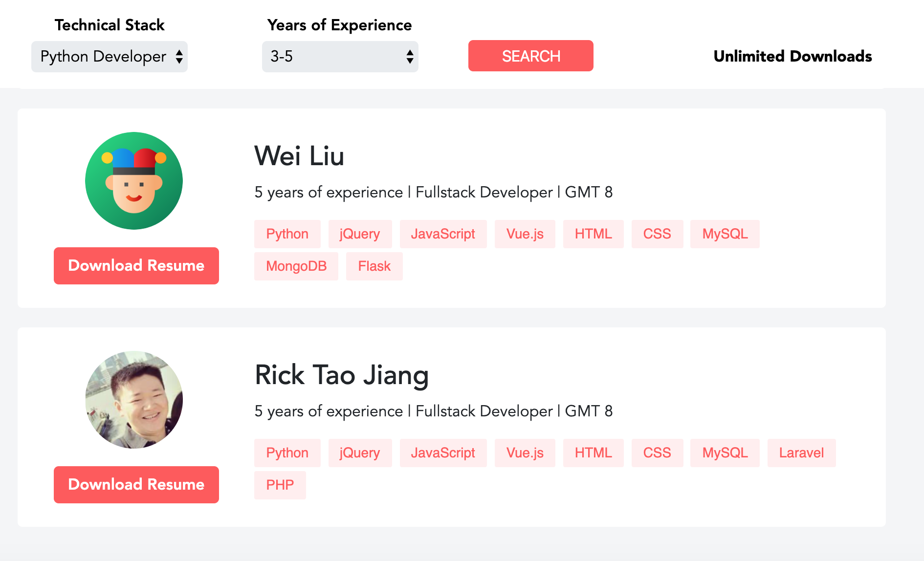Click Wei Liu's jester avatar
The width and height of the screenshot is (924, 561).
point(134,181)
